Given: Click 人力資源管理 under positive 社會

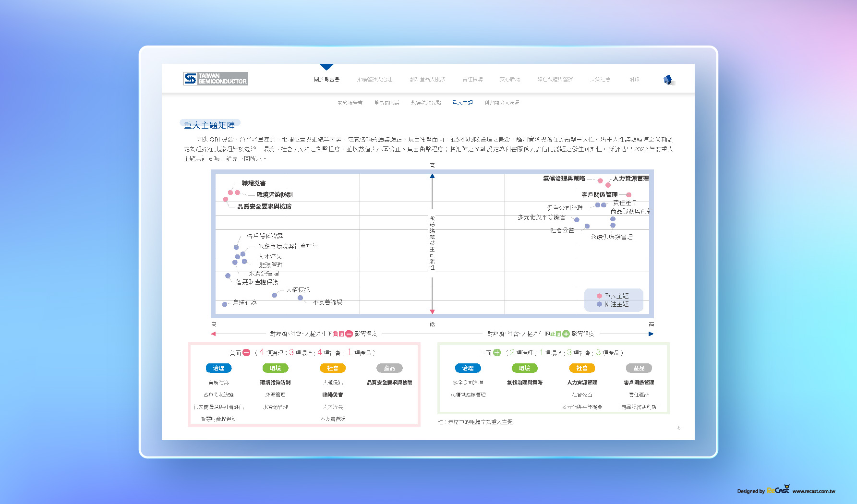Looking at the screenshot, I should 582,383.
